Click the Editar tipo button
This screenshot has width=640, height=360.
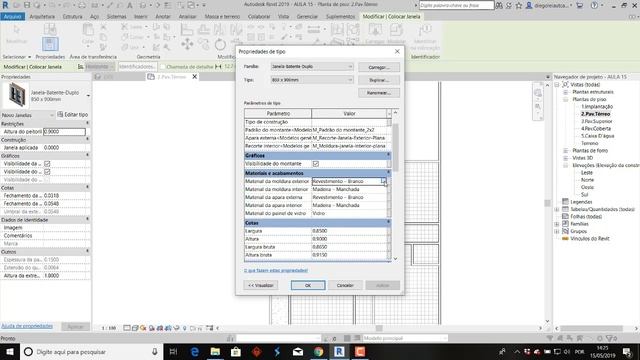[73, 115]
